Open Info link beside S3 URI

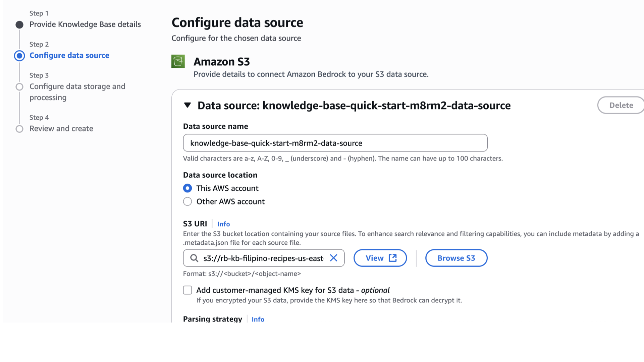point(223,224)
